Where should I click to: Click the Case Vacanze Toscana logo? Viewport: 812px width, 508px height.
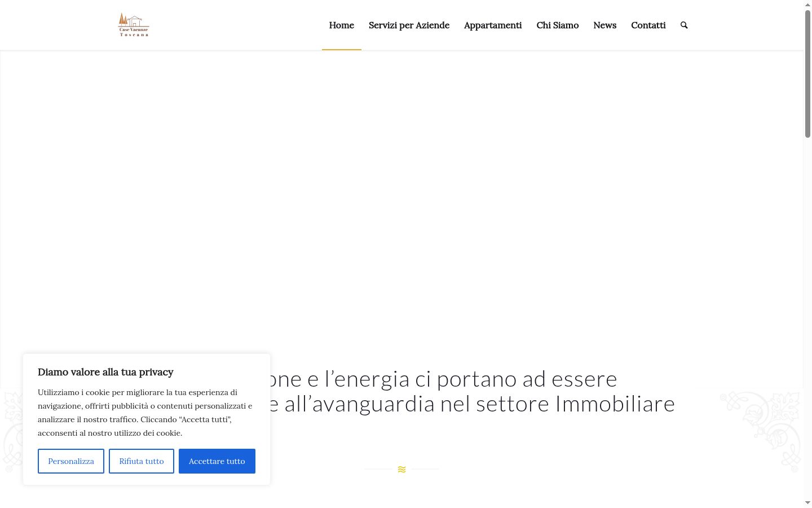pyautogui.click(x=134, y=25)
